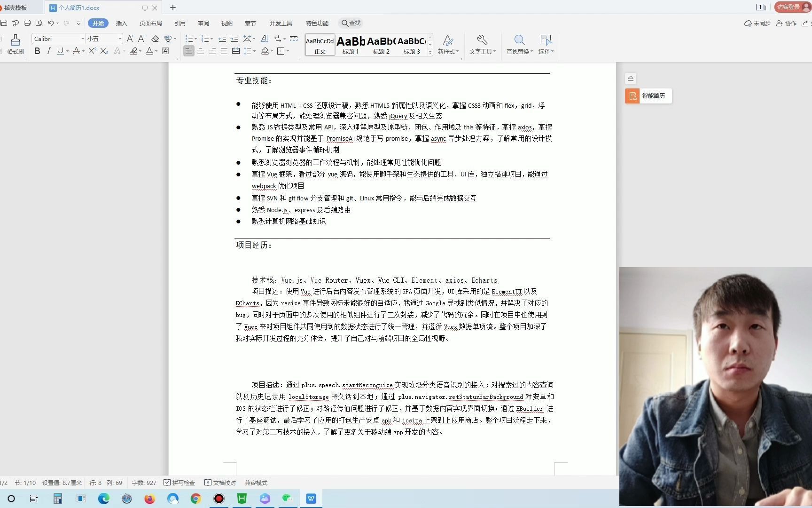Image resolution: width=812 pixels, height=508 pixels.
Task: Open the 引用 ribbon tab
Action: (180, 23)
